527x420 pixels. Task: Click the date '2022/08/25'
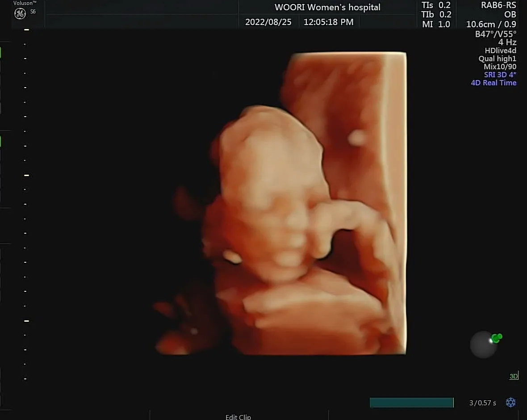coord(268,22)
